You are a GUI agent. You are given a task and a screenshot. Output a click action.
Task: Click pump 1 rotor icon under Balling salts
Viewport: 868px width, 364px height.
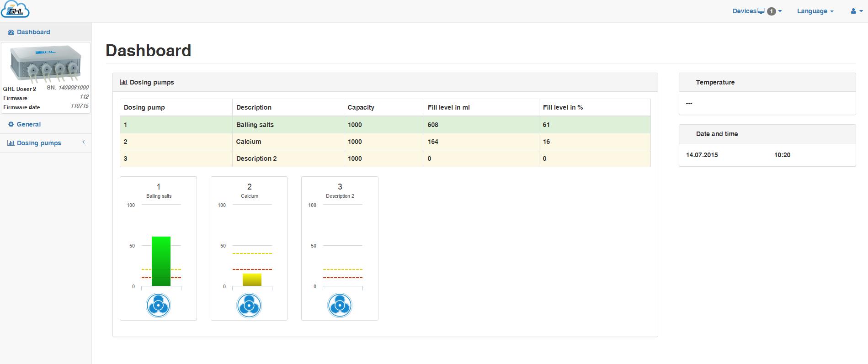click(x=158, y=306)
